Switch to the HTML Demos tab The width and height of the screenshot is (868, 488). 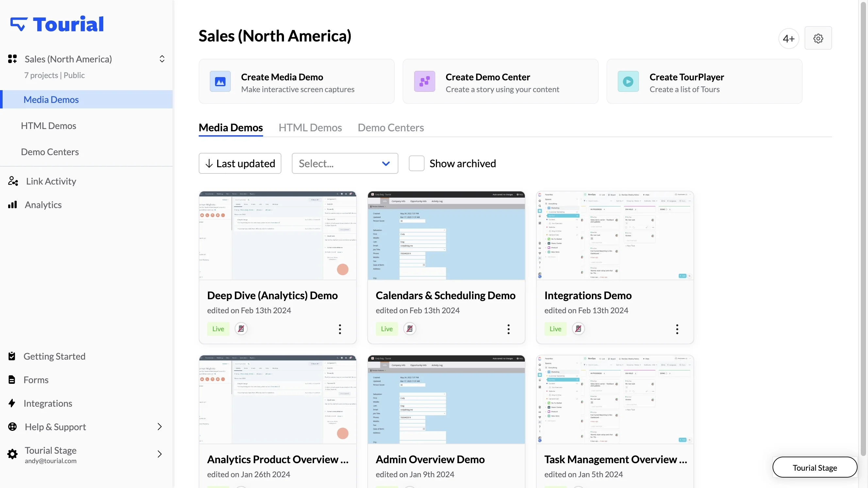(310, 128)
